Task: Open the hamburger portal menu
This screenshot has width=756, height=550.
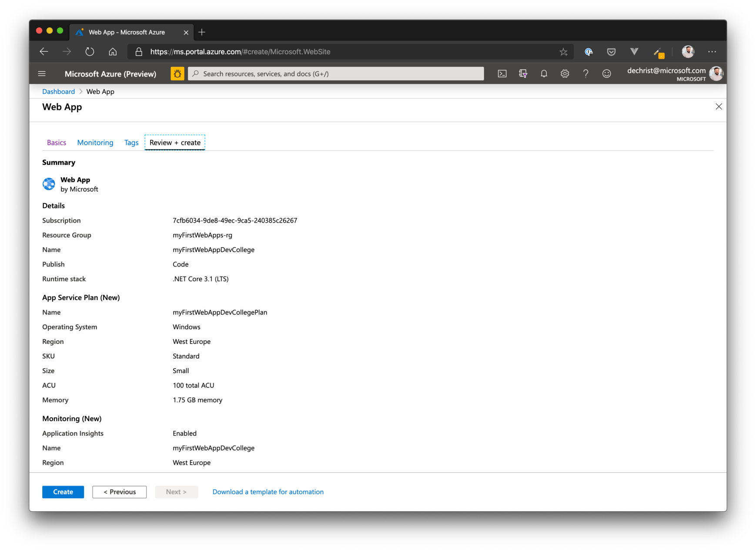Action: pos(42,74)
